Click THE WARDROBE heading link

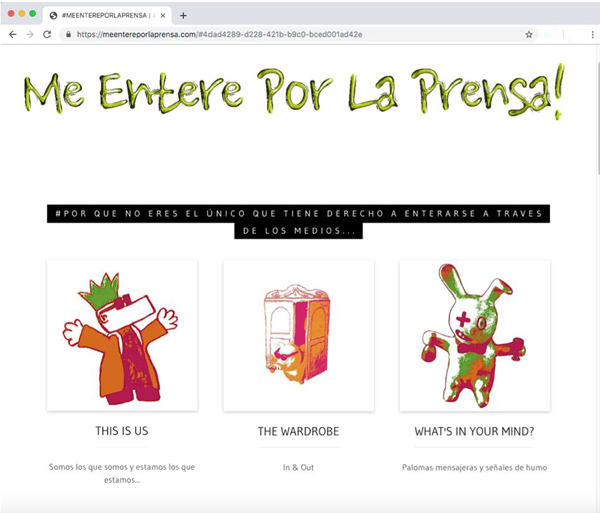pos(298,431)
